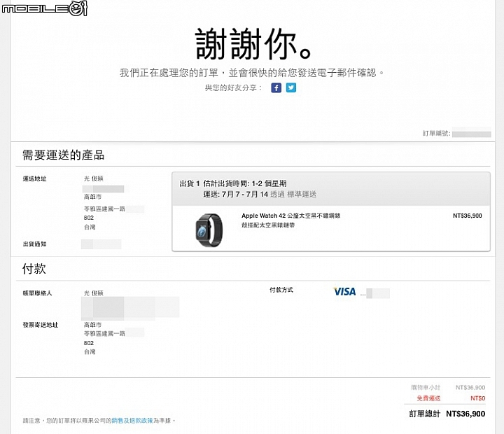Image resolution: width=504 pixels, height=434 pixels.
Task: Click the NT$0 shipping cost
Action: point(477,398)
